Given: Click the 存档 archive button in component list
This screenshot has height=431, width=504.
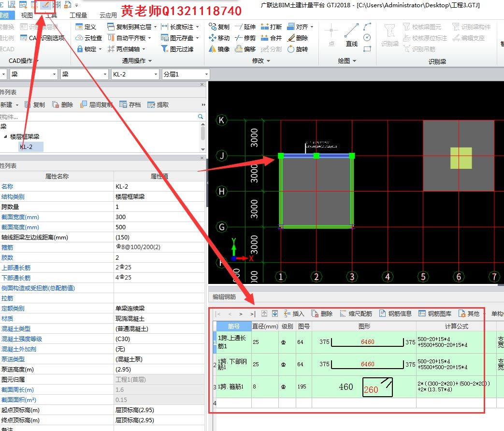Looking at the screenshot, I should [x=130, y=104].
